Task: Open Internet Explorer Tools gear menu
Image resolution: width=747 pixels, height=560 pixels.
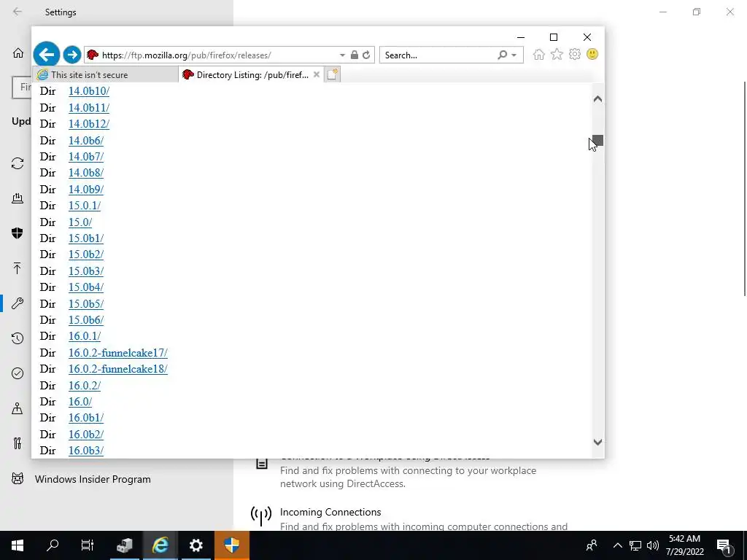Action: click(575, 54)
